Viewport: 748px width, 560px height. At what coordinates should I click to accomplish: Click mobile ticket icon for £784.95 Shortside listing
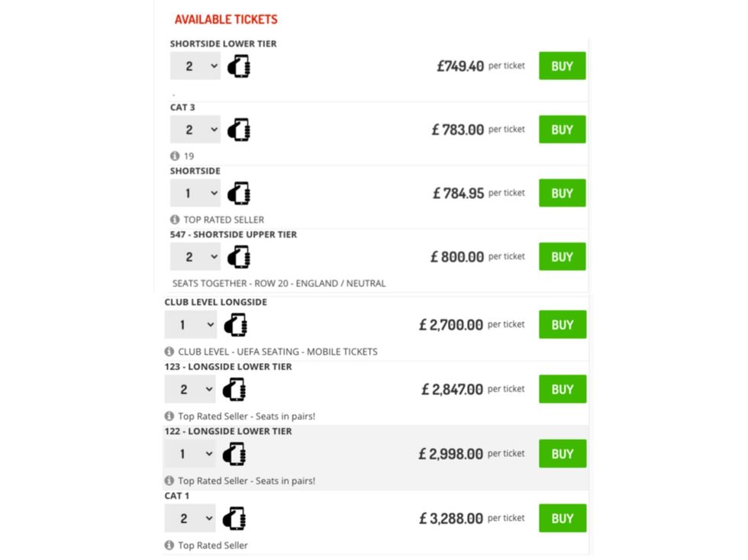[240, 193]
